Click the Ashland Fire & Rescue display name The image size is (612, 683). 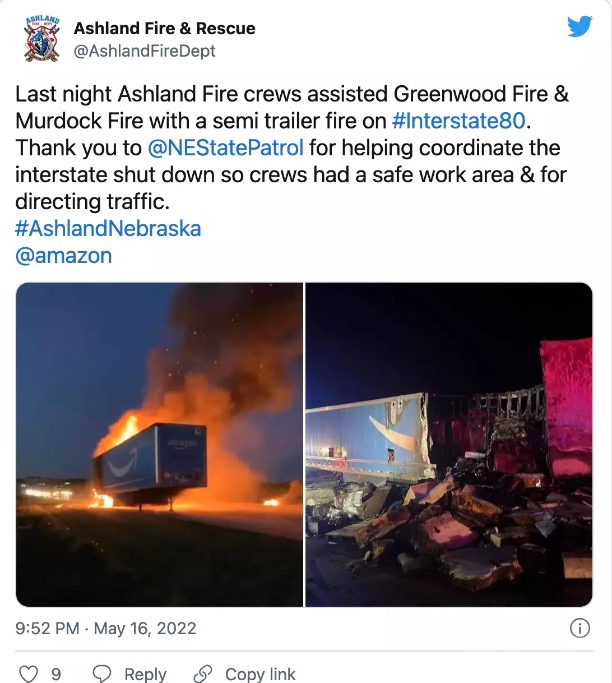point(165,28)
